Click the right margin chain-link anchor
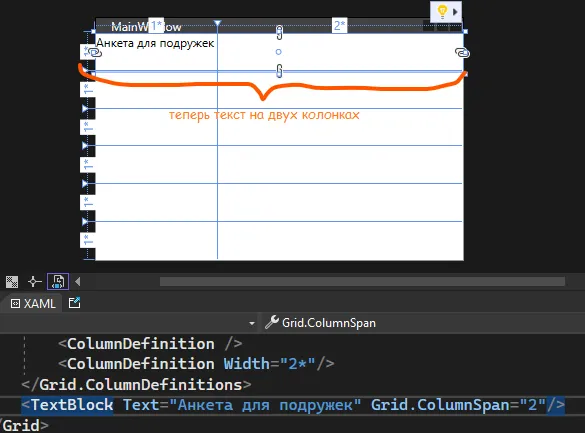This screenshot has width=585, height=433. pos(462,53)
